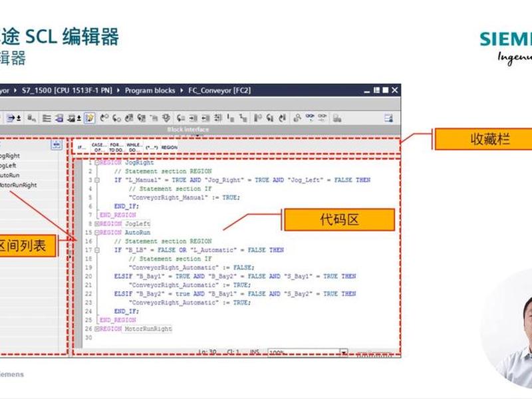This screenshot has width=532, height=399.
Task: Open the zoom percentage dropdown arrow
Action: [344, 352]
